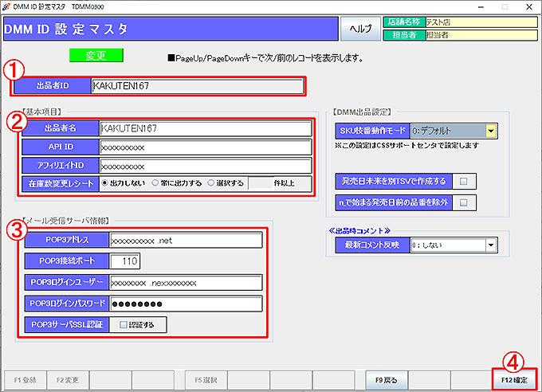
Task: Click the POP3接続ポート field showing 110
Action: coord(124,261)
